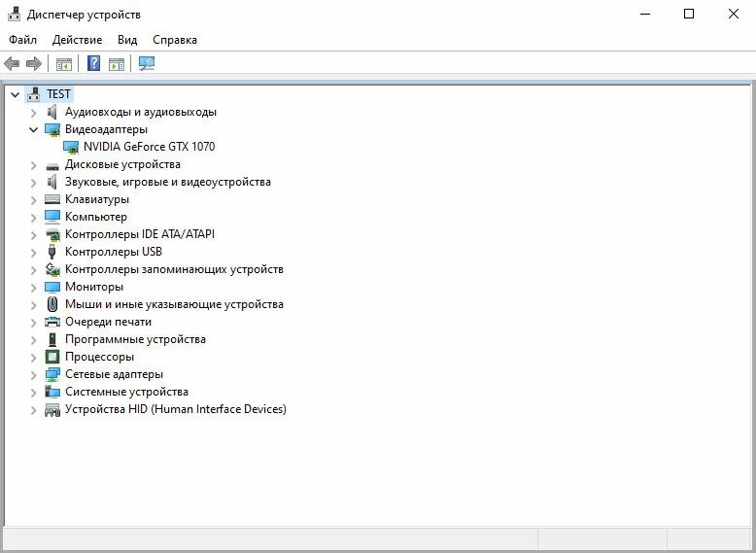Select the Контроллеры IDE ATA/ATAPI label

(140, 234)
